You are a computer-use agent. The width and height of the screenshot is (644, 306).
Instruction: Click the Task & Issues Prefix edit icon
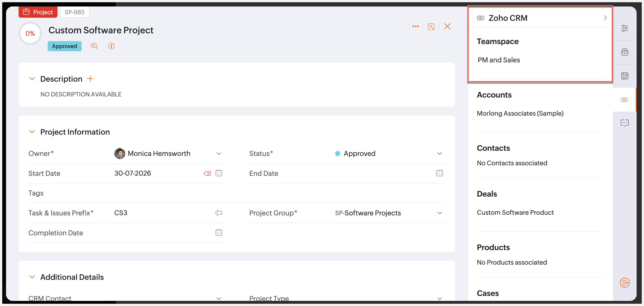click(x=219, y=213)
